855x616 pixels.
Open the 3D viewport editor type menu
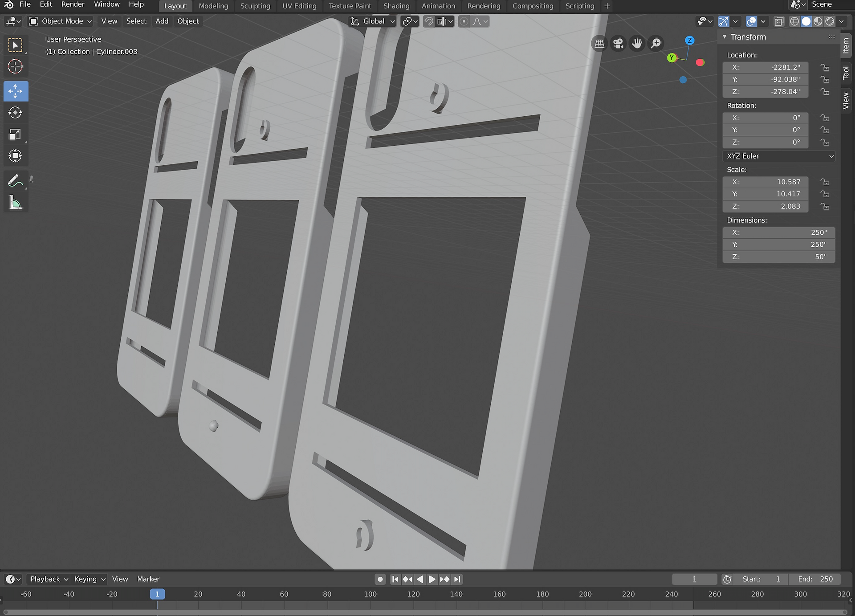point(13,21)
